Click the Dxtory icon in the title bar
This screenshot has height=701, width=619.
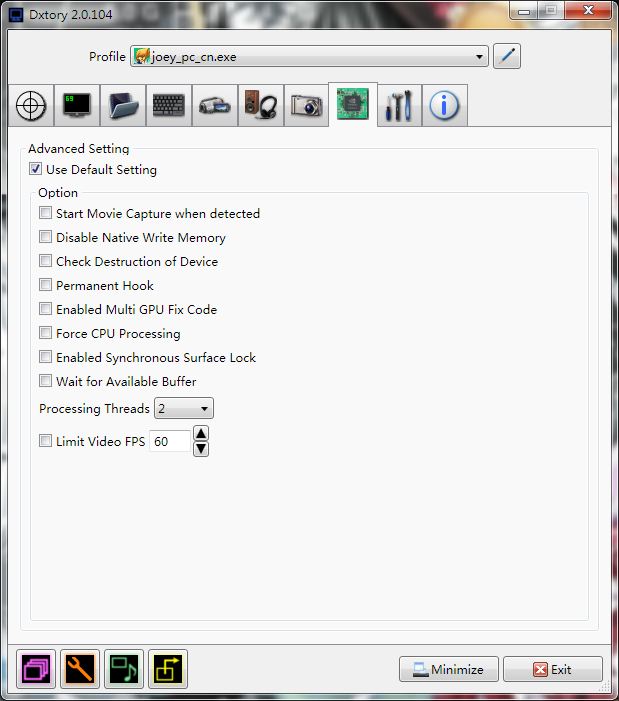pos(16,15)
